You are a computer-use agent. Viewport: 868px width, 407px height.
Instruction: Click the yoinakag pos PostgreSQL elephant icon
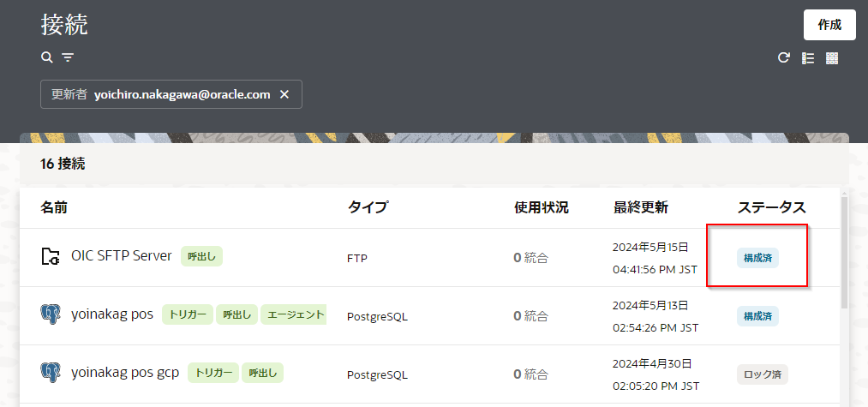pyautogui.click(x=51, y=314)
